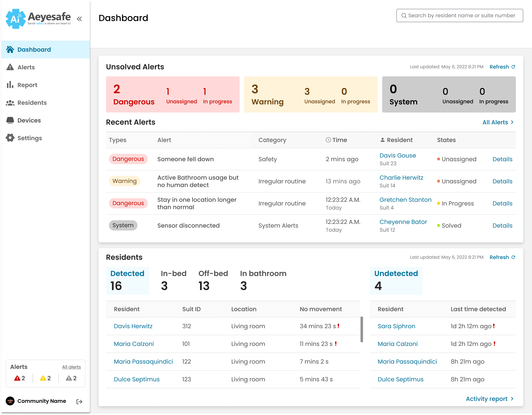Refresh the Unsolved Alerts section

(x=502, y=67)
